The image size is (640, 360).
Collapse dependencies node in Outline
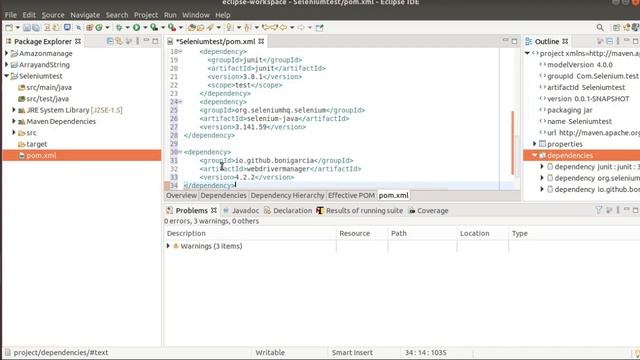click(535, 155)
